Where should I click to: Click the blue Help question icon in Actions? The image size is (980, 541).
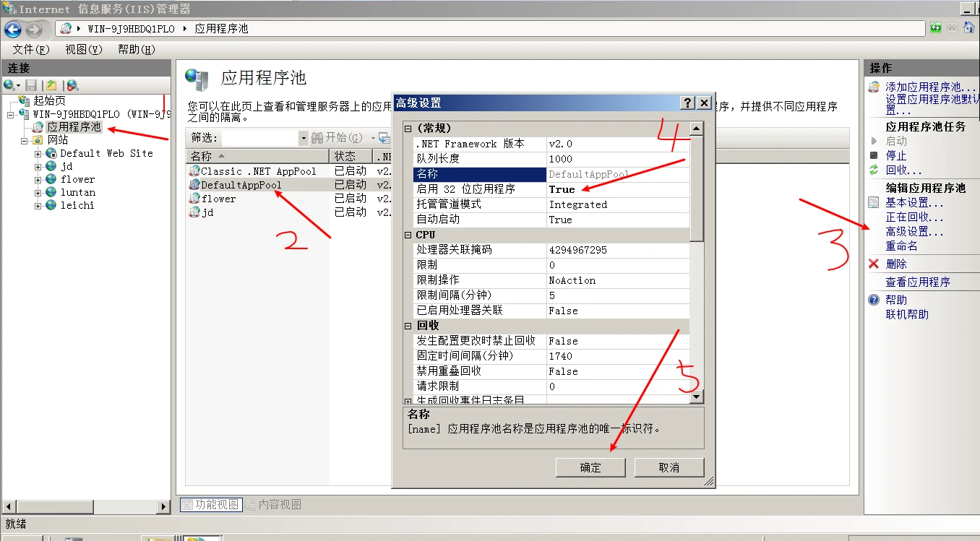tap(874, 300)
